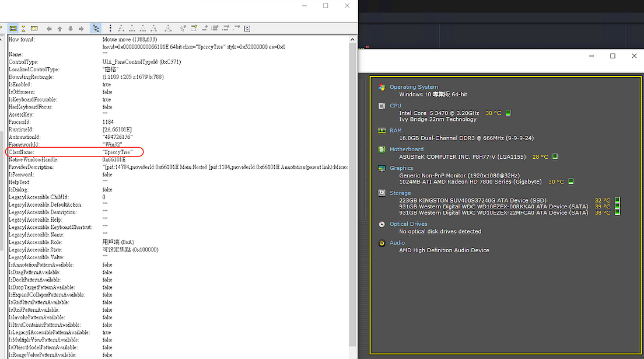Screen dimensions: 644x359
Task: Click the RAM memory stick icon in Speccy
Action: pos(381,130)
